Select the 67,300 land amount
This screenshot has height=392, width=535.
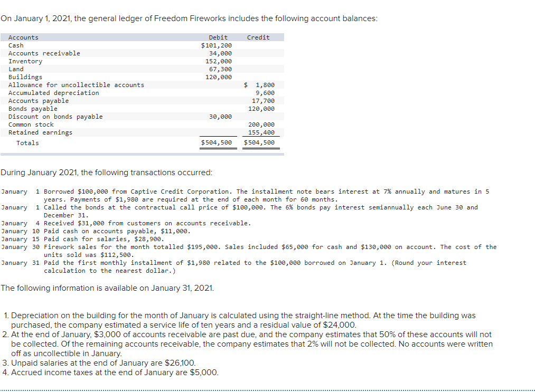coord(220,69)
